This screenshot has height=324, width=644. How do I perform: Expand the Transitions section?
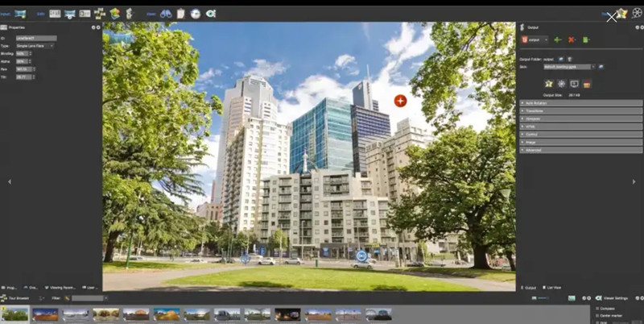(580, 111)
